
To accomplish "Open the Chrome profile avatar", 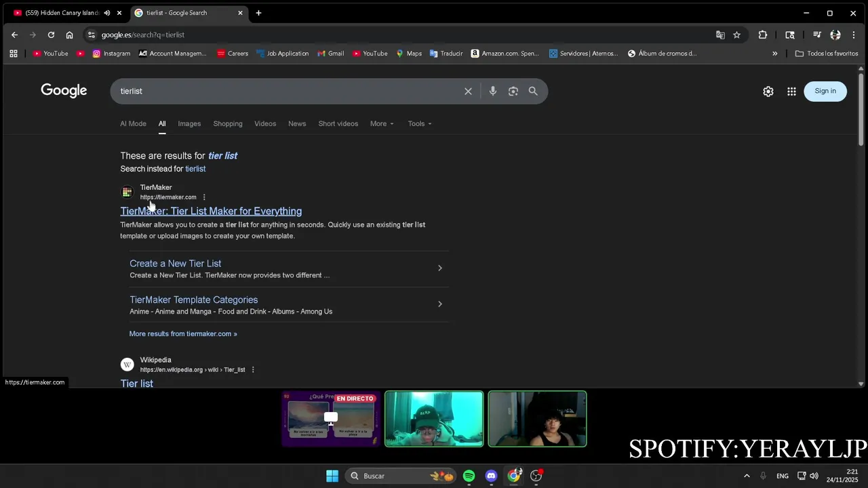I will [x=835, y=35].
